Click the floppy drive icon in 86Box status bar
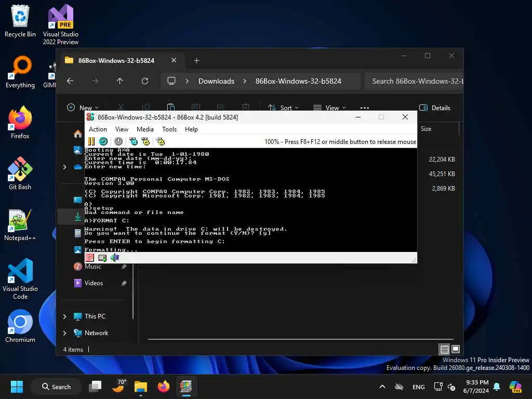This screenshot has width=532, height=399. 89,258
